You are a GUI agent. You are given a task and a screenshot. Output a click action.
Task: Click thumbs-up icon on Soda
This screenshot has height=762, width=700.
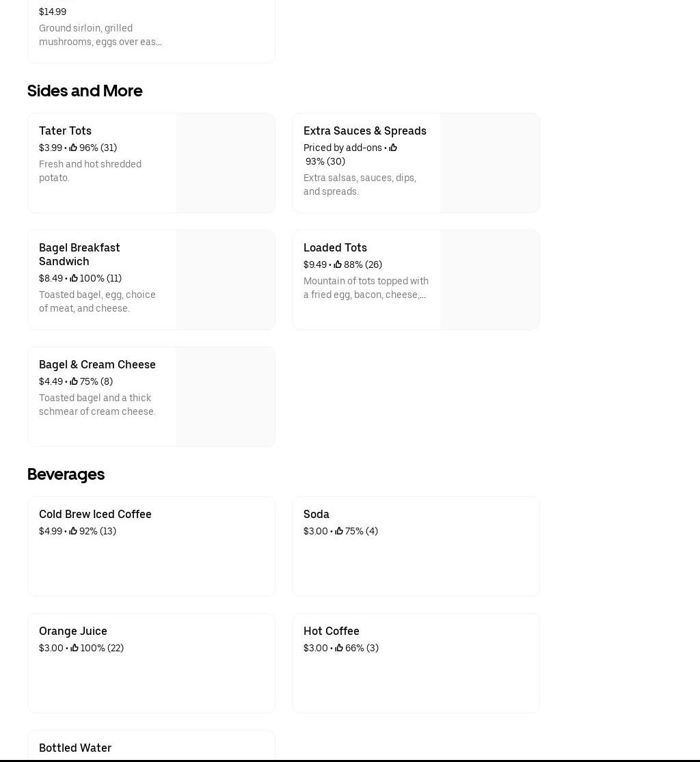tap(339, 531)
